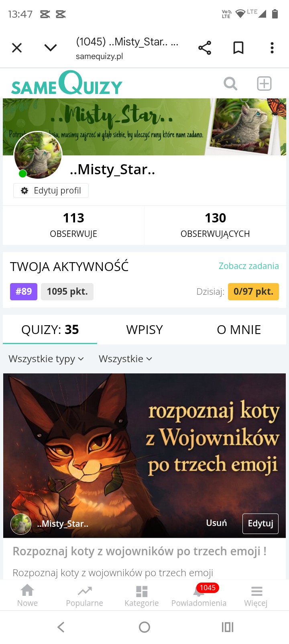
Task: Click Usuń on the quiz card
Action: 216,523
